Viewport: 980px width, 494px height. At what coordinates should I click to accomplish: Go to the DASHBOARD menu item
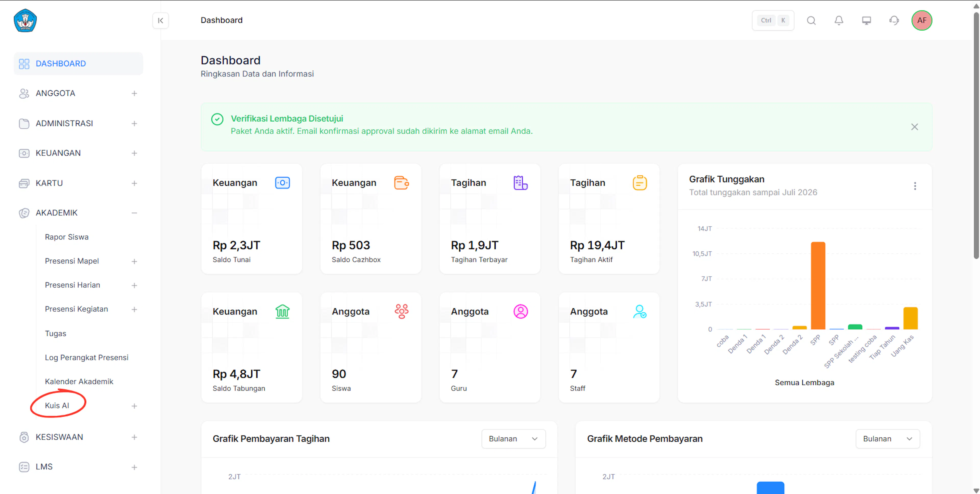pyautogui.click(x=78, y=64)
